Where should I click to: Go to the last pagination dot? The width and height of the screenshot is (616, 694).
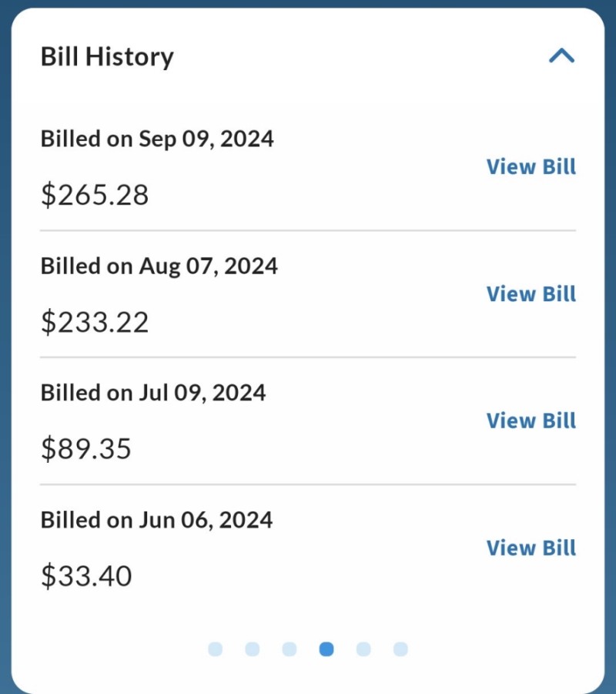click(x=400, y=649)
